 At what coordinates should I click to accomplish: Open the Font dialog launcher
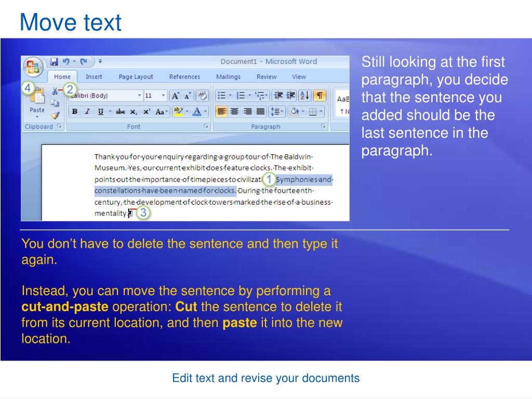[x=206, y=126]
